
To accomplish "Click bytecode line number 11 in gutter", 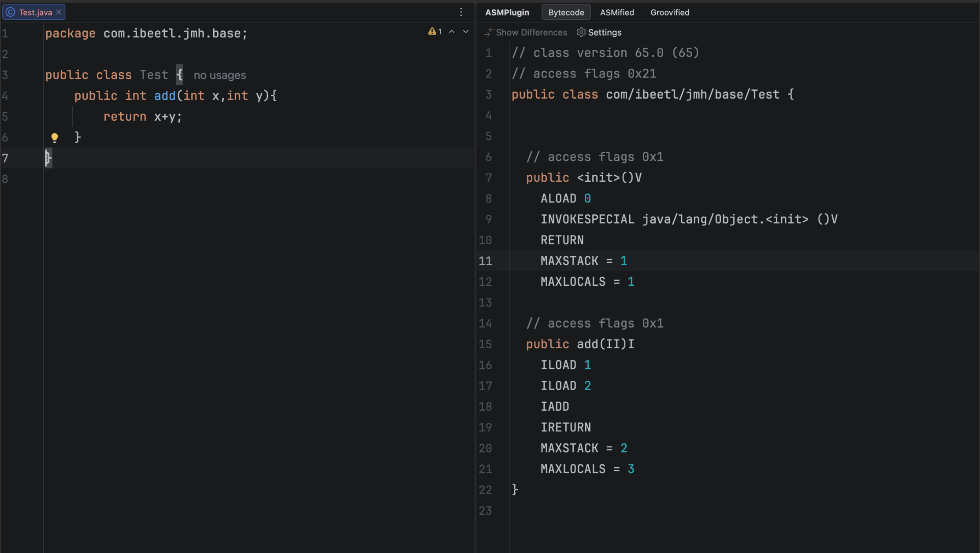I will click(x=485, y=261).
